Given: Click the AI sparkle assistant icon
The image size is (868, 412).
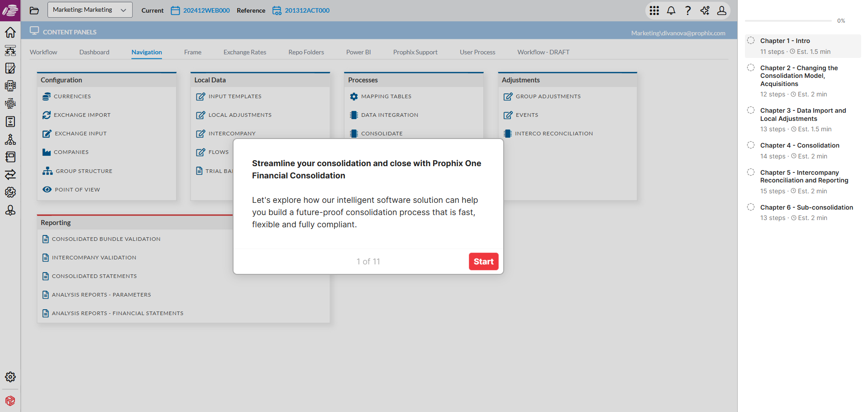Looking at the screenshot, I should 705,10.
